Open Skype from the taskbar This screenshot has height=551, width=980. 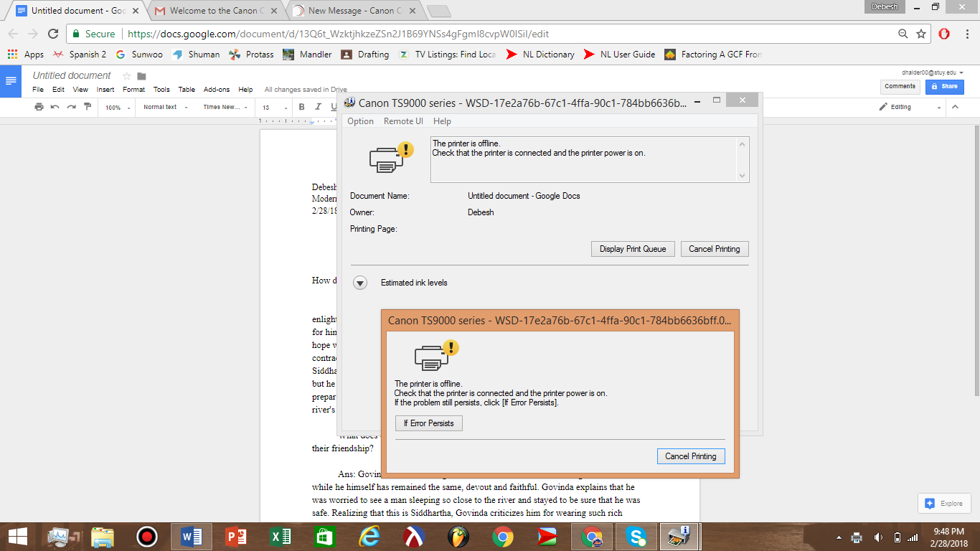[636, 536]
